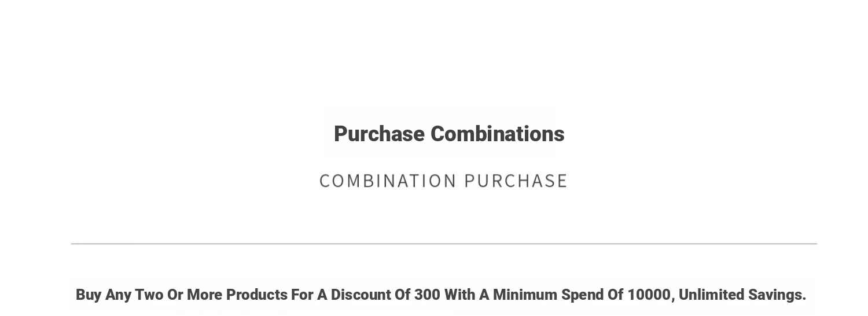The height and width of the screenshot is (316, 868).
Task: Click 'PURCHASE' in the uppercase subtitle
Action: coord(516,181)
